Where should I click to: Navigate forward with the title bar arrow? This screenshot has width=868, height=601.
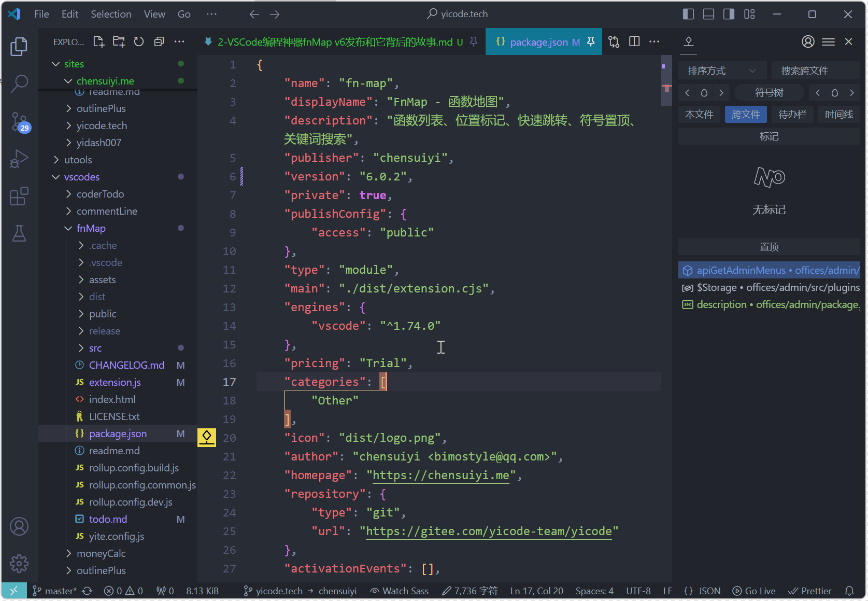pyautogui.click(x=275, y=14)
